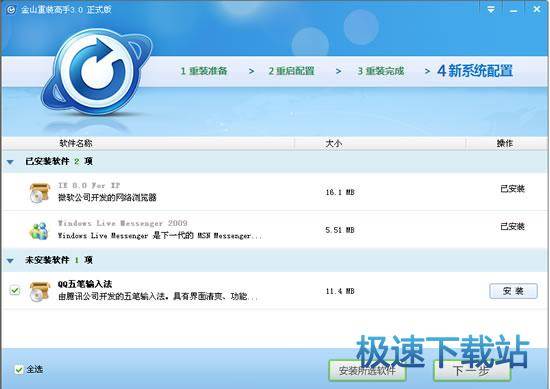Viewport: 550px width, 389px height.
Task: Select step 3 重装完成
Action: (381, 71)
